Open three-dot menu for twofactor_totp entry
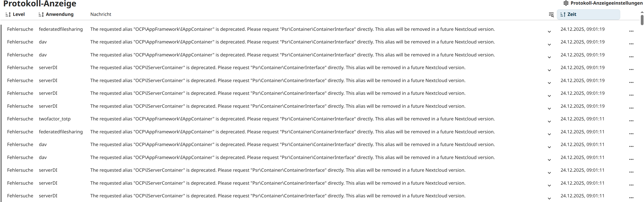The height and width of the screenshot is (202, 644). pos(631,121)
